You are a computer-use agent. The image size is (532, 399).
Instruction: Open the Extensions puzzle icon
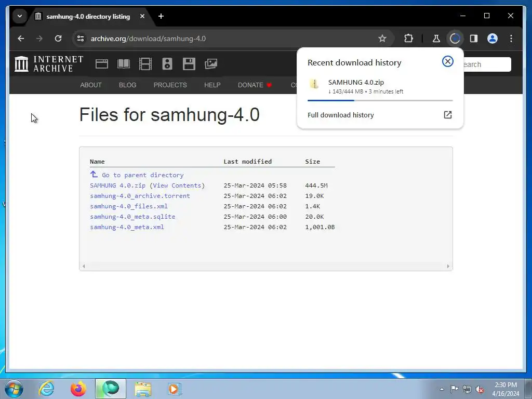pos(408,38)
